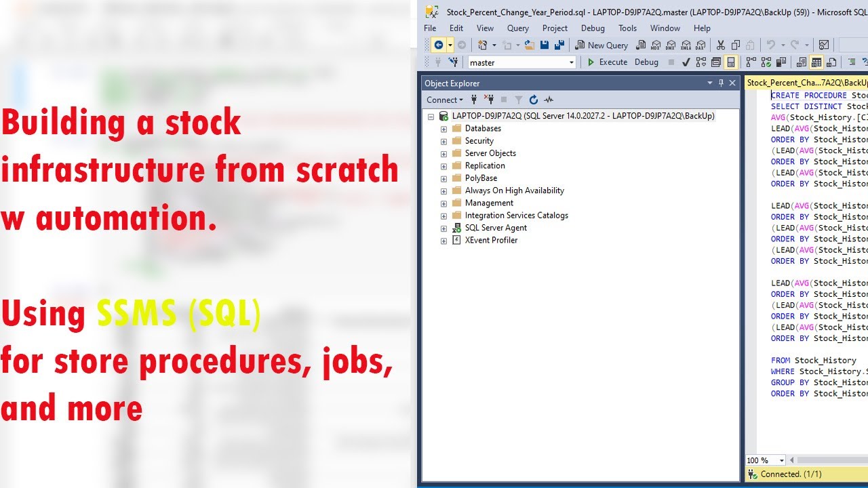This screenshot has height=488, width=868.
Task: Switch output to Results to File
Action: 831,62
